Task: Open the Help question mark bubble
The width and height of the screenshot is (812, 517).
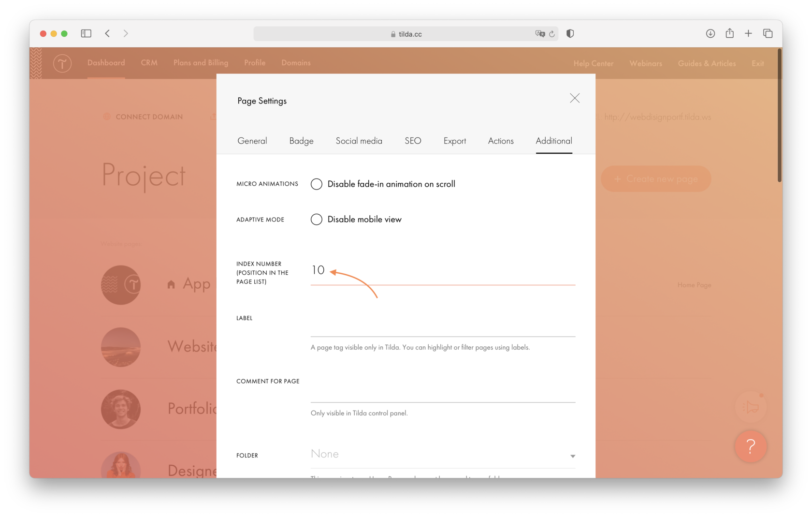Action: tap(750, 446)
